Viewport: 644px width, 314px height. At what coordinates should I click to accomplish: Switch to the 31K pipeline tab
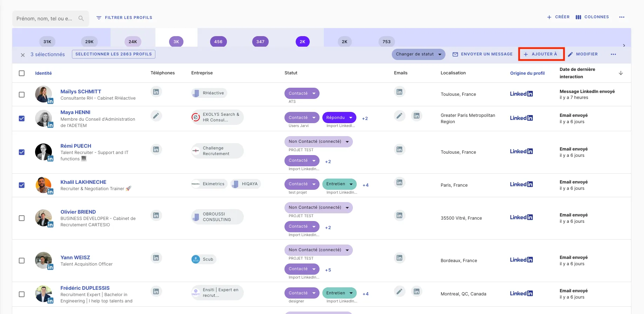(x=47, y=42)
